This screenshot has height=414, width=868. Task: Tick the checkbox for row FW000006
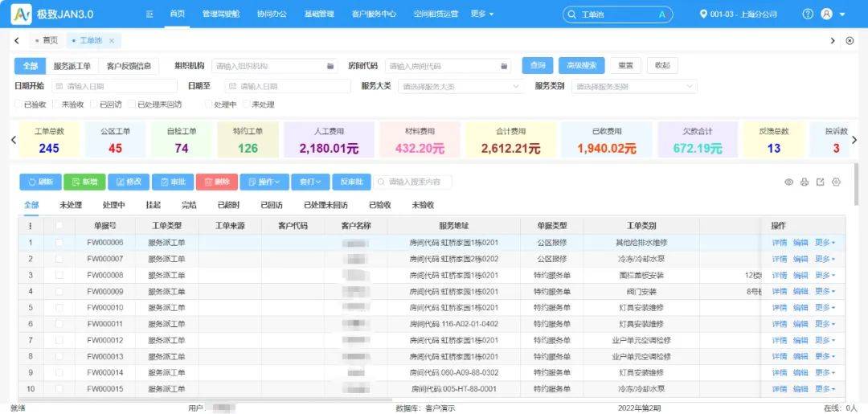[59, 243]
